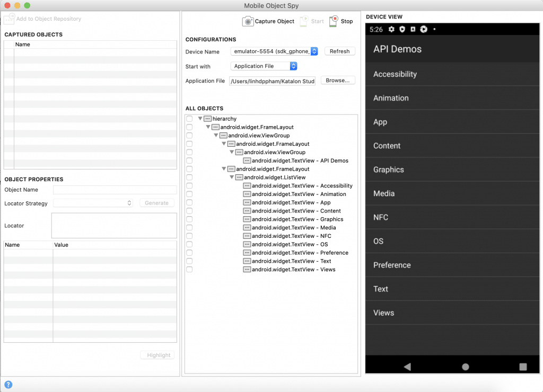This screenshot has width=543, height=392.
Task: Check the box for TextView - NFC
Action: pos(189,236)
